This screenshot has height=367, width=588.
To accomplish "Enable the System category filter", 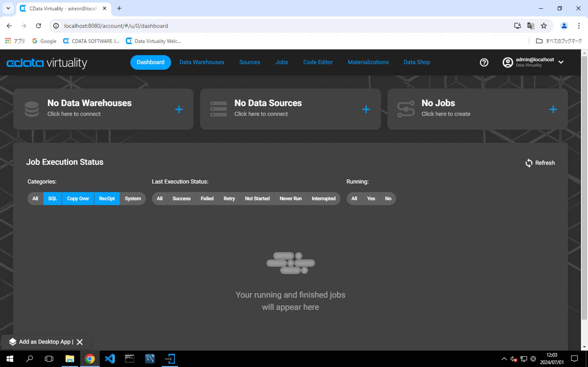I will click(x=133, y=199).
